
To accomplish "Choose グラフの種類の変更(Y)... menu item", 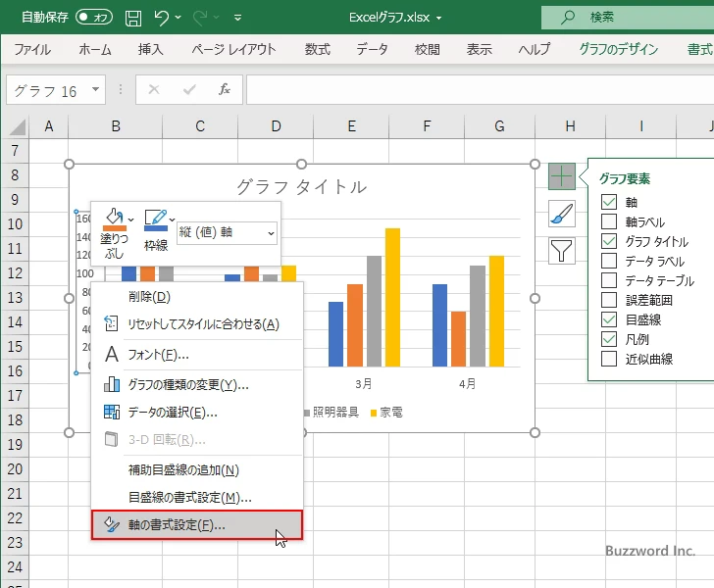I will pyautogui.click(x=197, y=385).
